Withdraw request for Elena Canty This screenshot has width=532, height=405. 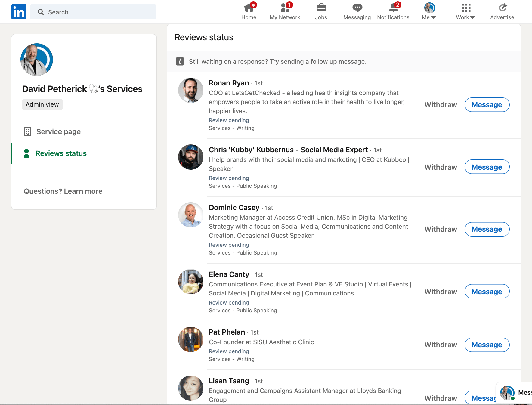tap(441, 292)
